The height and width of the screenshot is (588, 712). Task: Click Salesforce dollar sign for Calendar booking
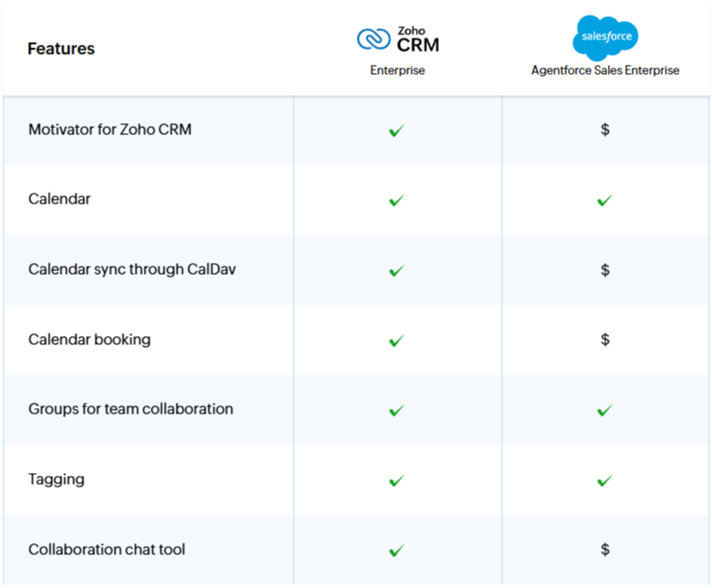[x=605, y=340]
